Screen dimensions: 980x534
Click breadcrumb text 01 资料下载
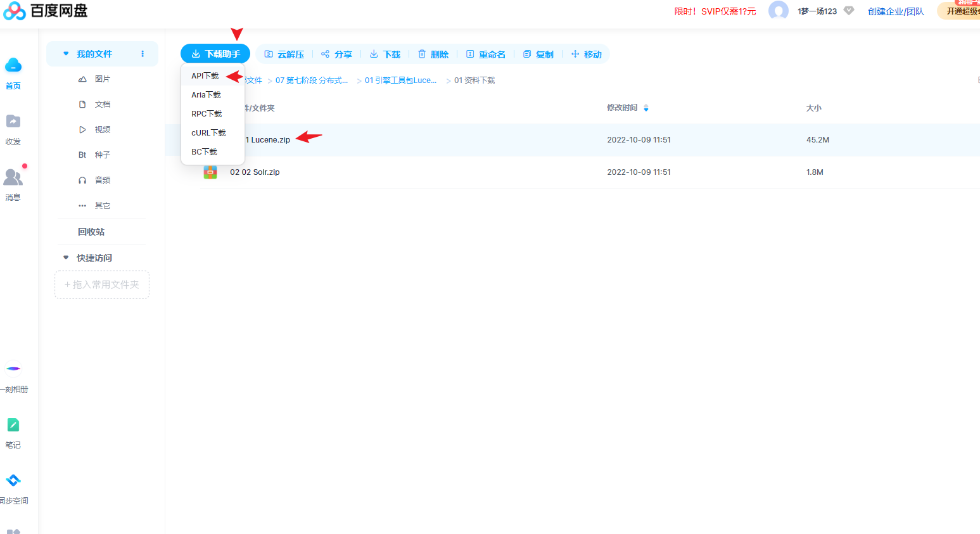click(474, 80)
